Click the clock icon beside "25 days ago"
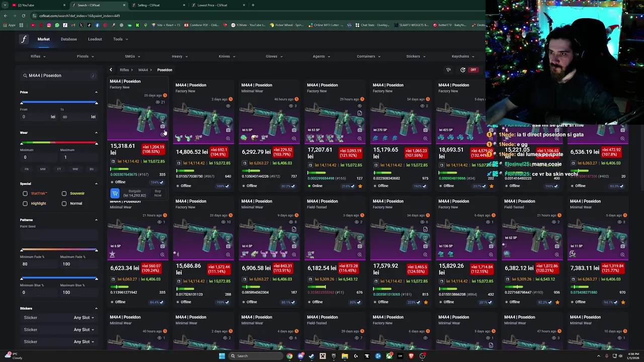The image size is (644, 362). click(x=165, y=96)
